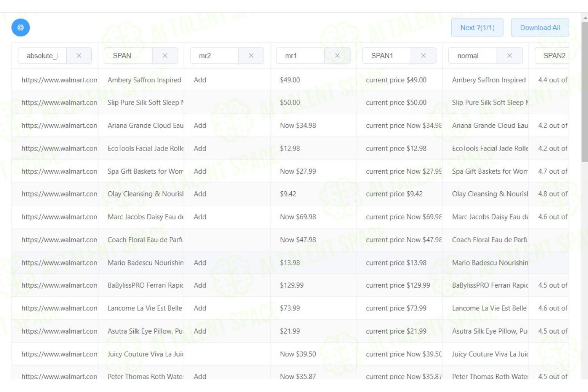Remove the normal column with its X
The width and height of the screenshot is (588, 392).
510,56
